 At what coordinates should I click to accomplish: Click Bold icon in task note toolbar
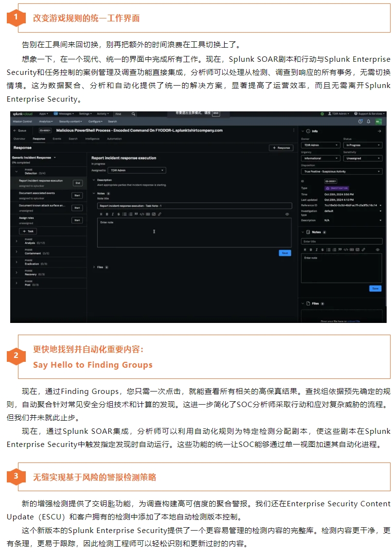[107, 214]
